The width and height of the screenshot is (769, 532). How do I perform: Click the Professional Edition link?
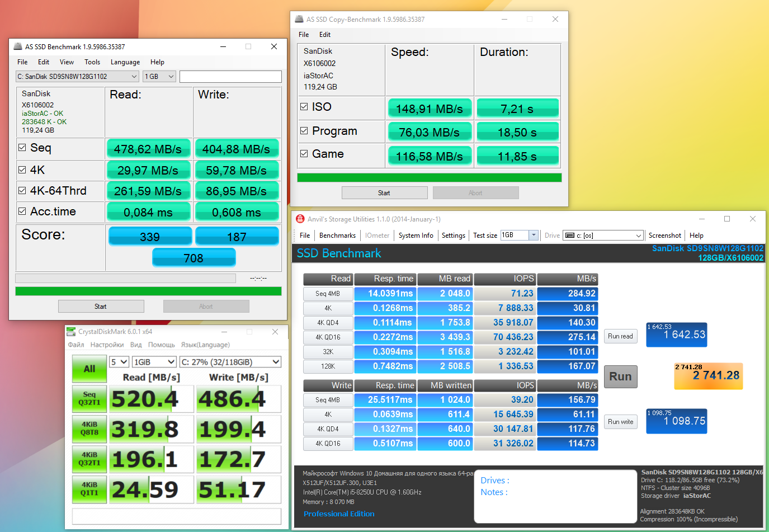[339, 514]
